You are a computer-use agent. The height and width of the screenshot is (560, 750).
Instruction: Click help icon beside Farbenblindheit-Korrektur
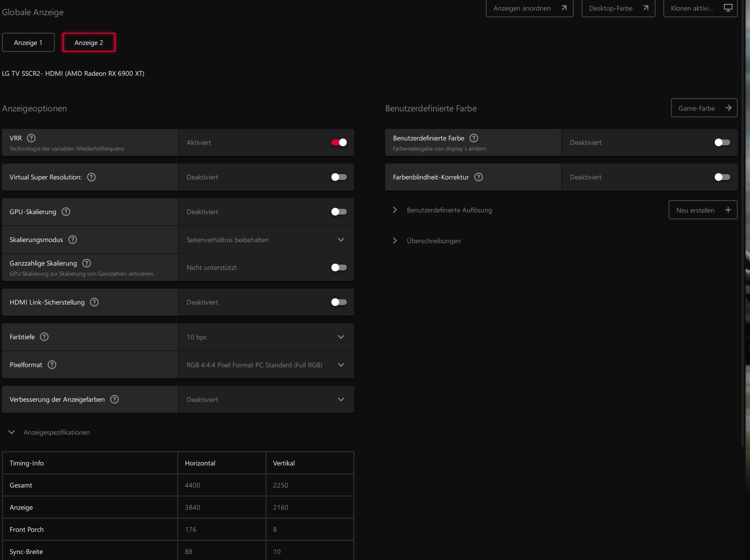(x=478, y=177)
